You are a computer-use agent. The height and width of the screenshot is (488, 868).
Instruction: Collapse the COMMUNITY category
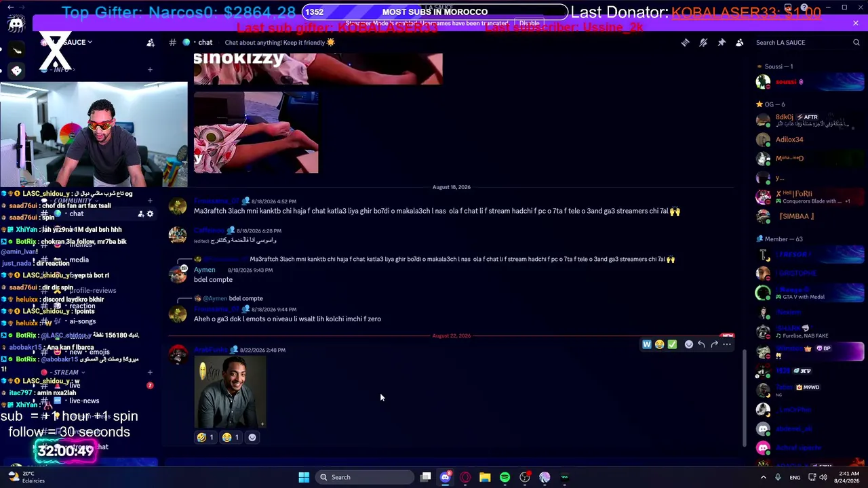(x=68, y=201)
